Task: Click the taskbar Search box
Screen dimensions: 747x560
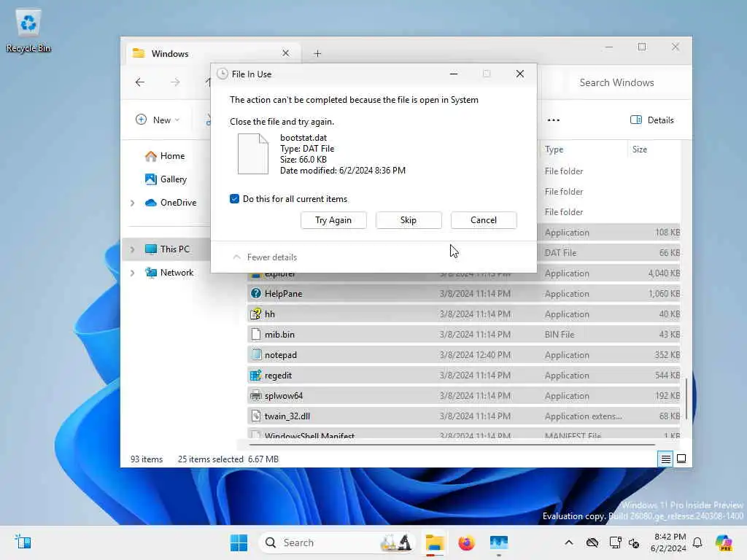Action: click(338, 542)
